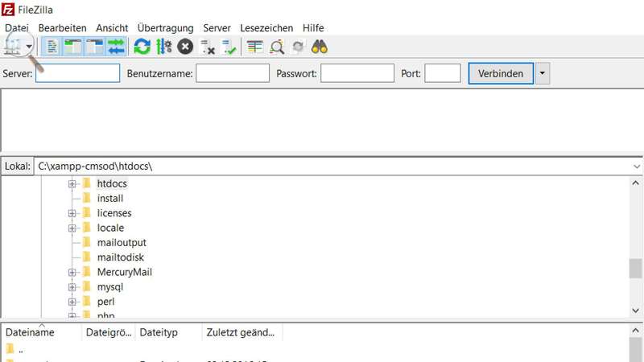Select the locale folder in tree
Image resolution: width=644 pixels, height=362 pixels.
pyautogui.click(x=110, y=228)
